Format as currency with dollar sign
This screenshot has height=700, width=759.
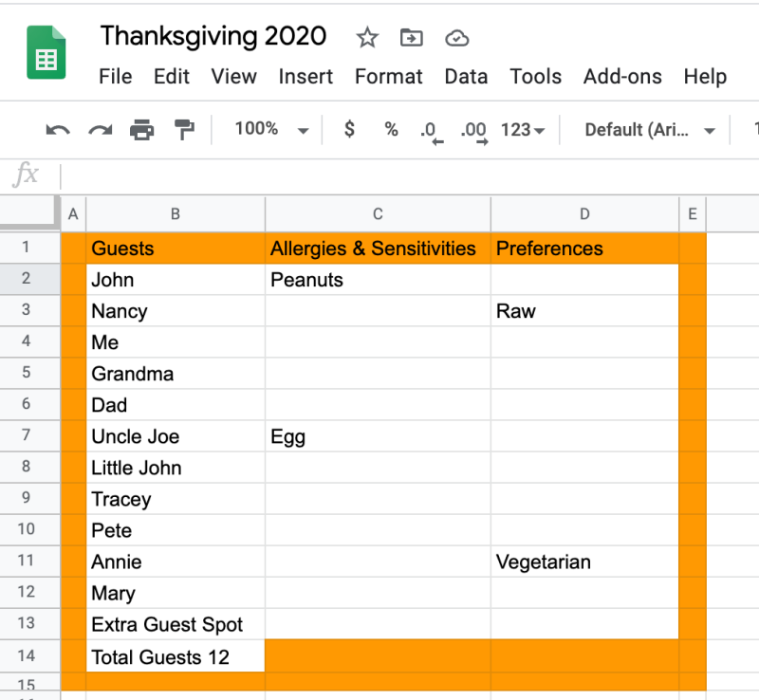coord(349,129)
